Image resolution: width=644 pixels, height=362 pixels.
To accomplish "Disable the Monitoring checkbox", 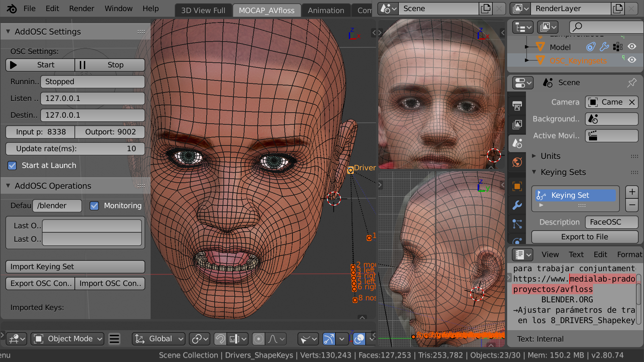I will 94,206.
